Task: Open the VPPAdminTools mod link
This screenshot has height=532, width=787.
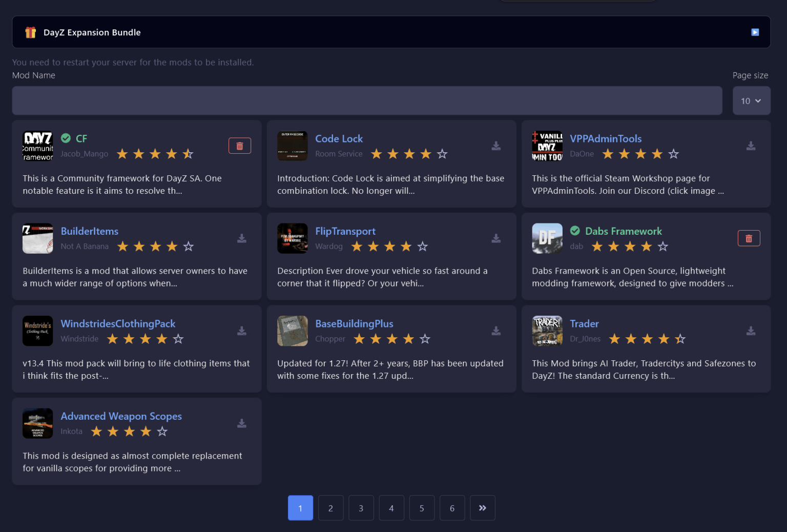Action: pyautogui.click(x=605, y=139)
